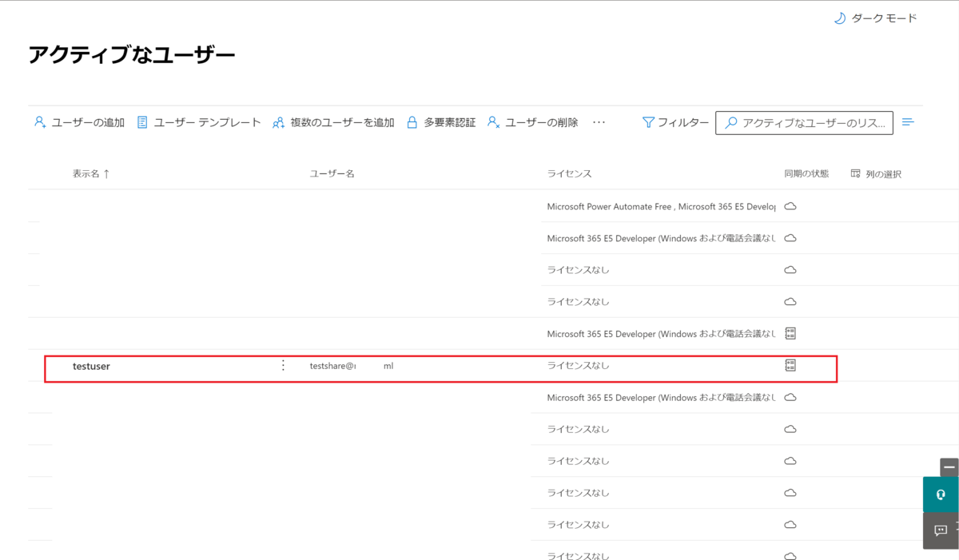Click ユーザーの追加 add user button
Screen dimensions: 959x560
click(x=79, y=122)
